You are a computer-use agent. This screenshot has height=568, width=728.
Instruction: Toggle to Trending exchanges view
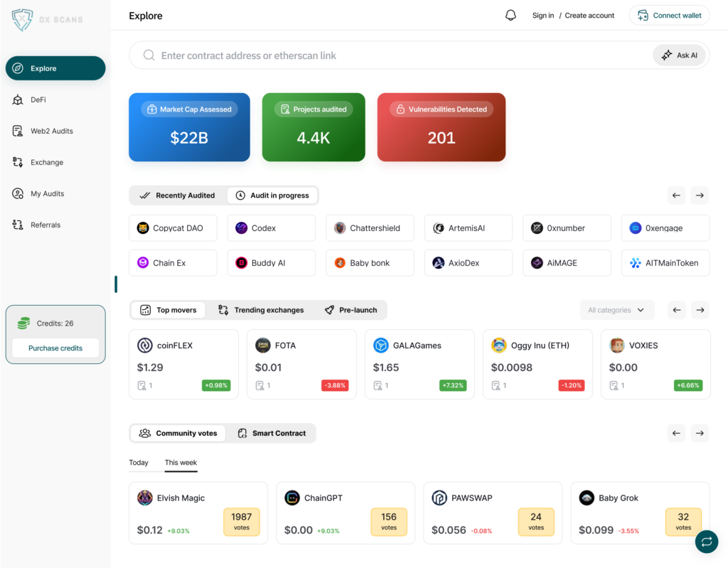point(261,310)
